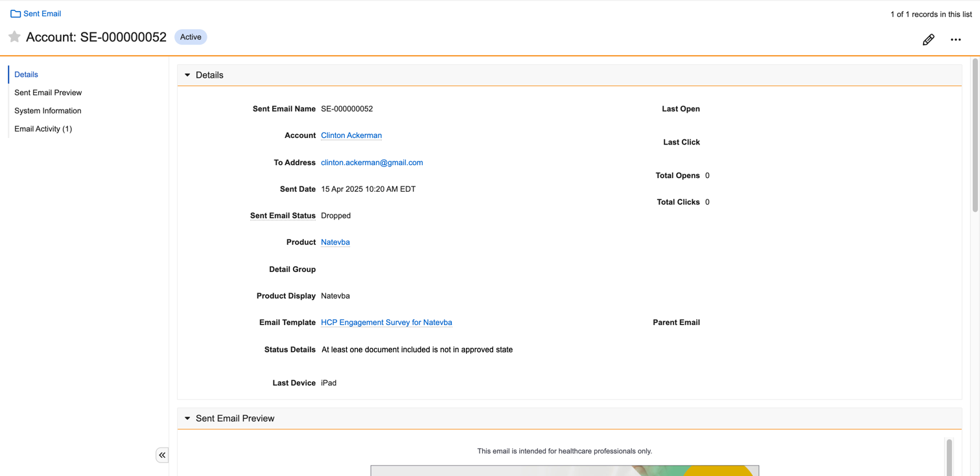
Task: Select System Information in sidebar
Action: coord(48,111)
